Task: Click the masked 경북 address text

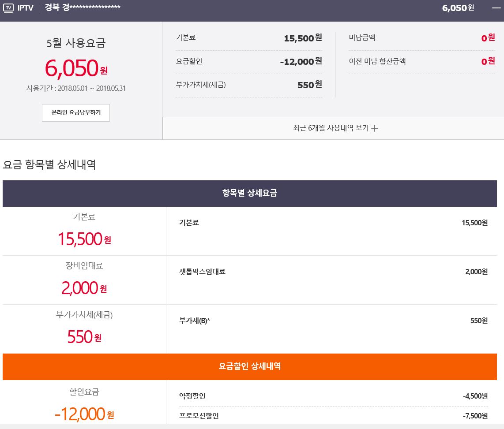Action: pyautogui.click(x=83, y=7)
